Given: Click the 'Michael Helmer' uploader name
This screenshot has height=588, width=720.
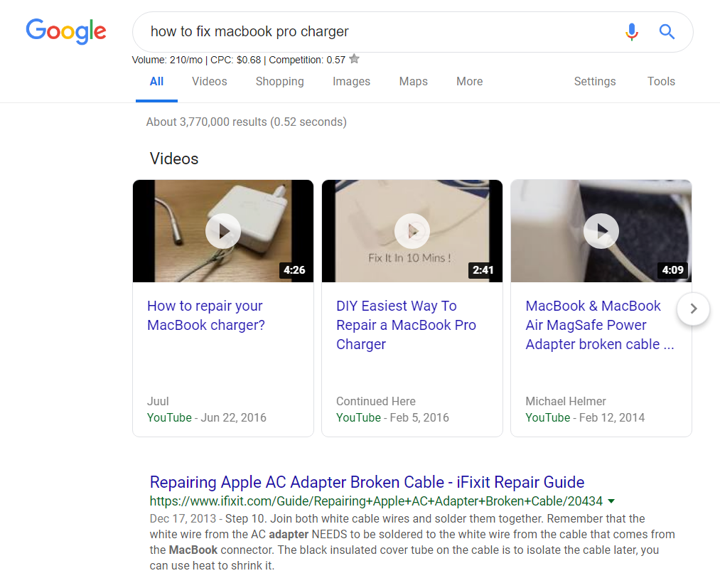Looking at the screenshot, I should (x=566, y=401).
